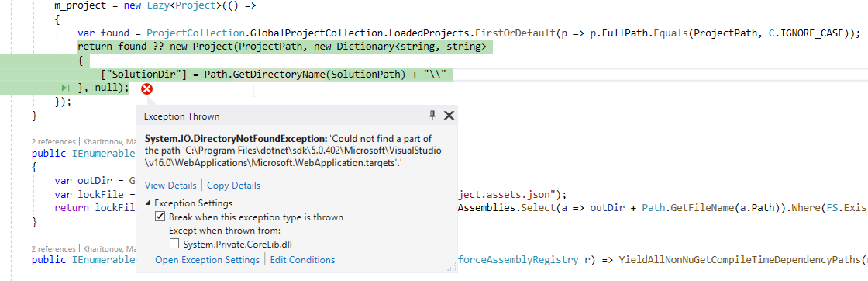Click the Edit Conditions link
Image resolution: width=868 pixels, height=281 pixels.
[x=302, y=260]
